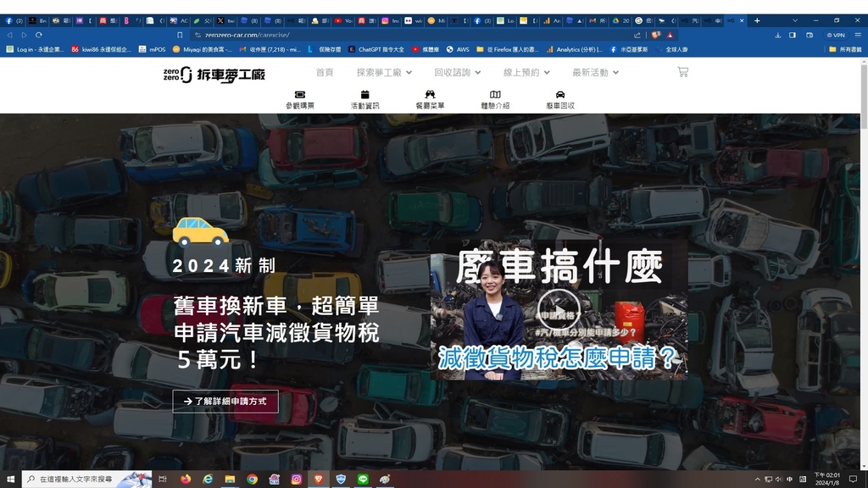868x488 pixels.
Task: Open Brave Shields lion icon
Action: click(655, 35)
